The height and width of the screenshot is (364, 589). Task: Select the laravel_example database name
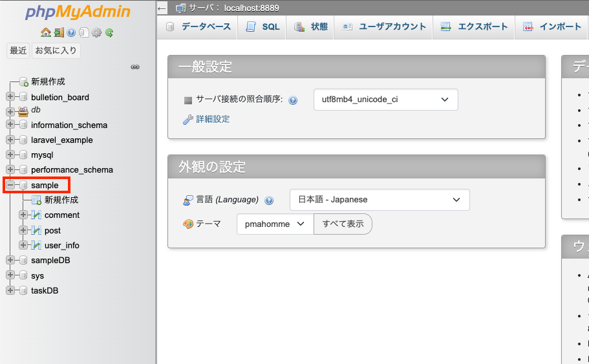coord(62,140)
